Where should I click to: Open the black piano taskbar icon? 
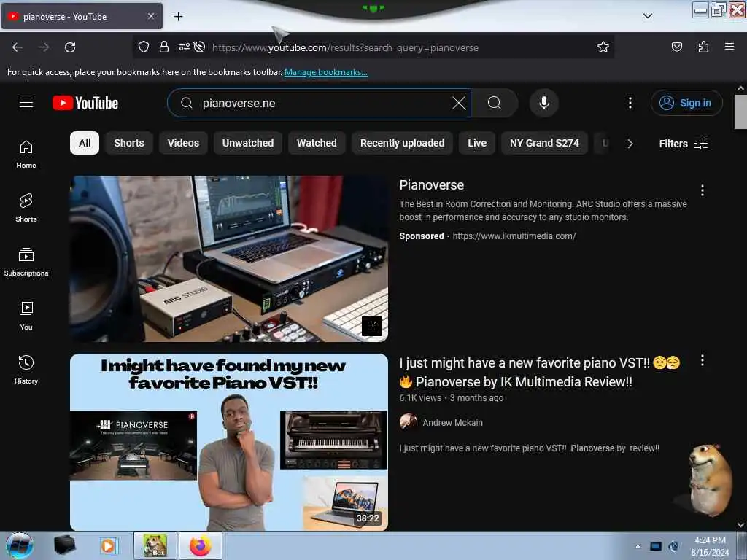tap(65, 545)
